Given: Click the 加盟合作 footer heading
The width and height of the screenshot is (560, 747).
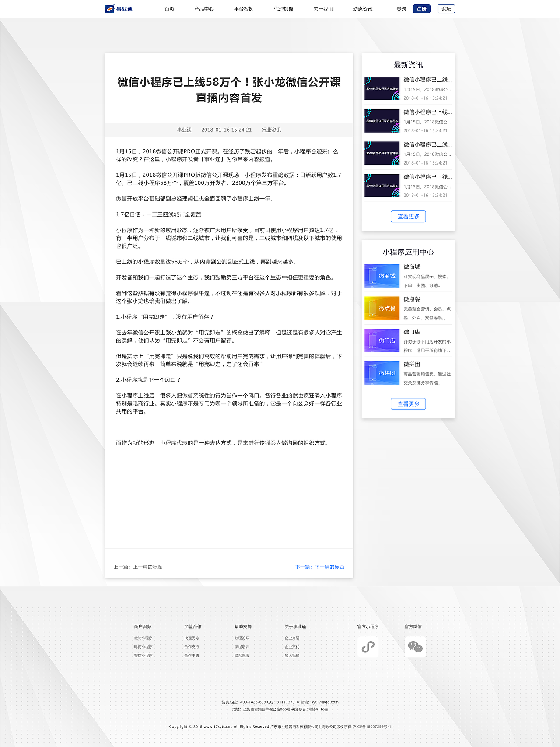Looking at the screenshot, I should point(193,627).
